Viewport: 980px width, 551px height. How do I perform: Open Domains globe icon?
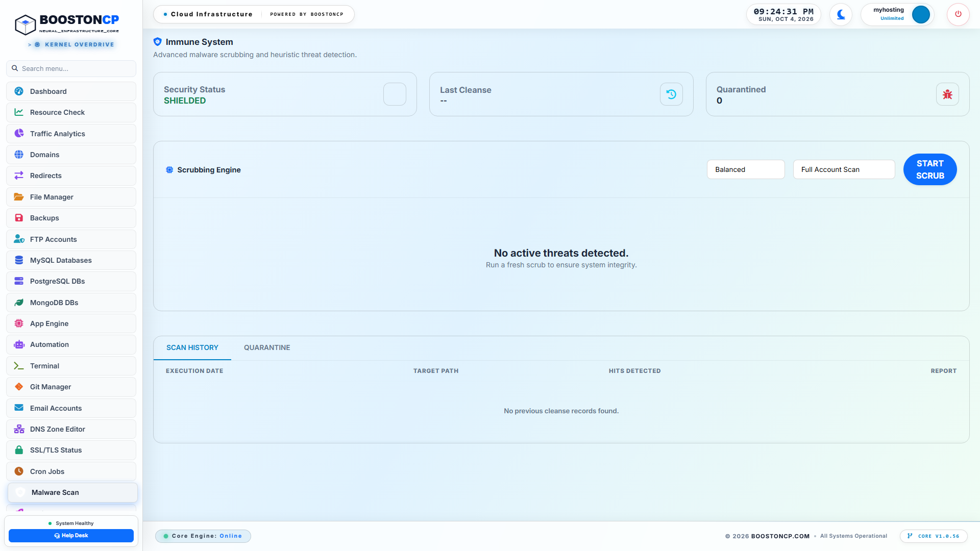click(19, 155)
